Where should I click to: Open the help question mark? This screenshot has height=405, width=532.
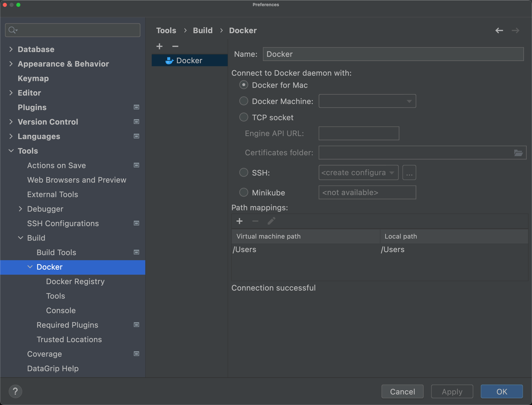point(15,391)
